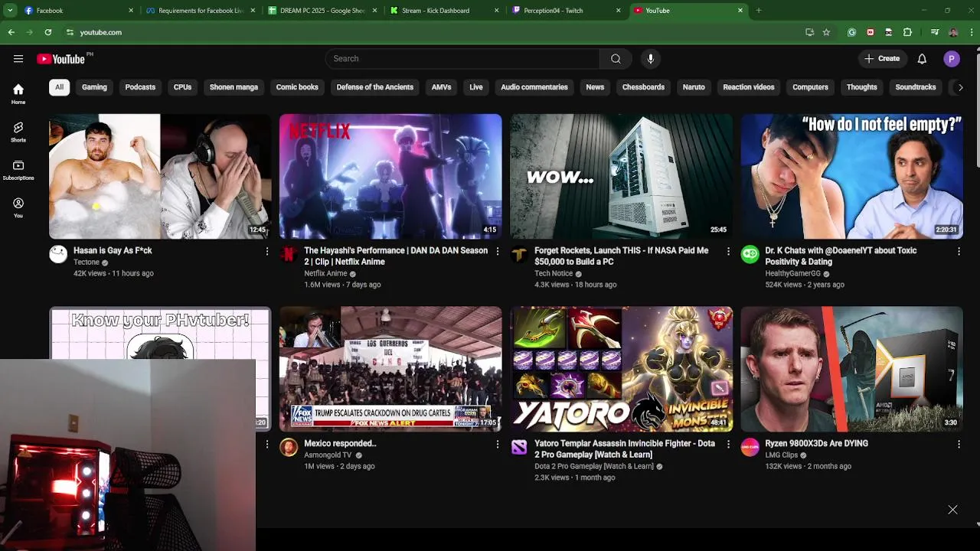Select the Podcasts filter chip
Screen dimensions: 980x551
[x=140, y=87]
